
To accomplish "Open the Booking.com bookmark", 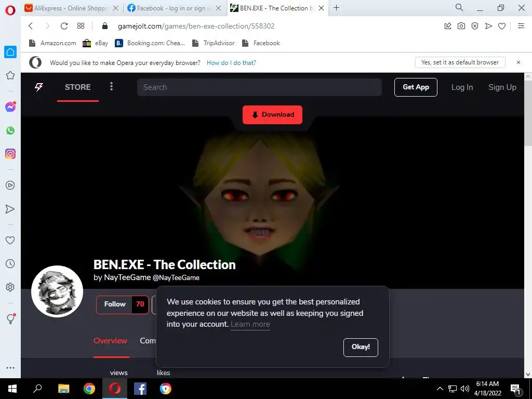I will (150, 43).
